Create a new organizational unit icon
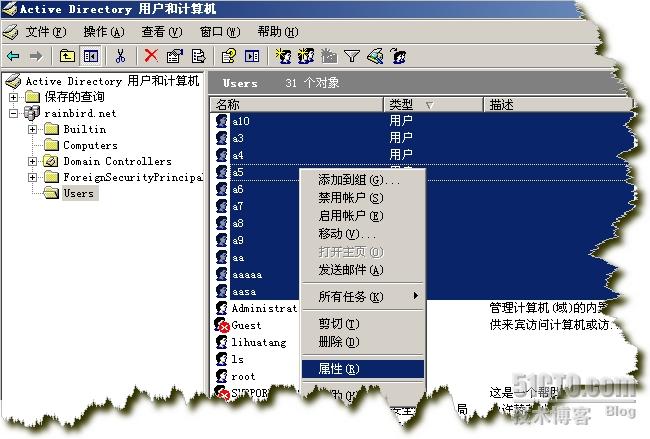Viewport: 650px width, 439px height. (329, 56)
